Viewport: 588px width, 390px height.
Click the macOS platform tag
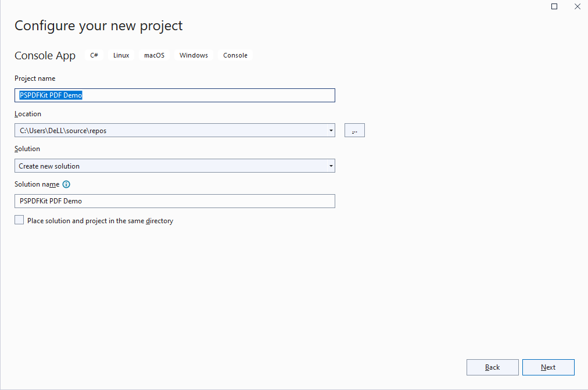(x=154, y=55)
